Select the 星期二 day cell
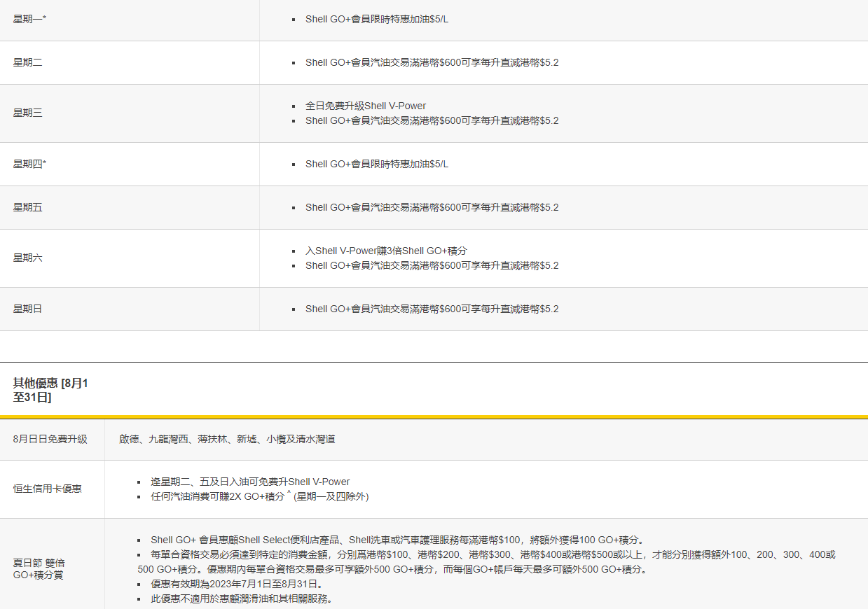Image resolution: width=868 pixels, height=609 pixels. (27, 62)
